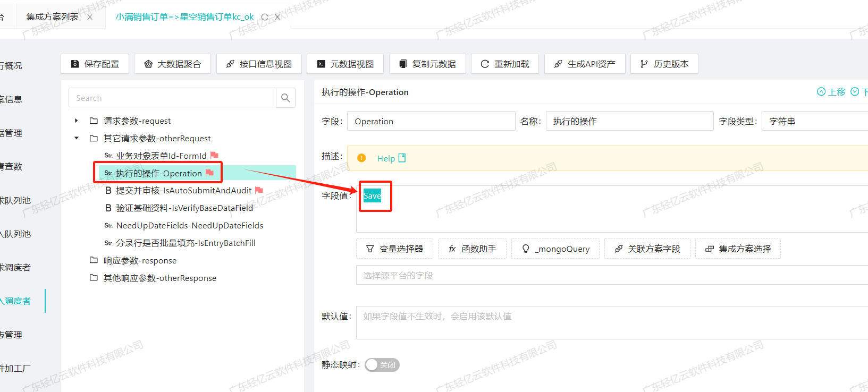
Task: Open the 加工厂 sidebar menu item
Action: [x=15, y=368]
